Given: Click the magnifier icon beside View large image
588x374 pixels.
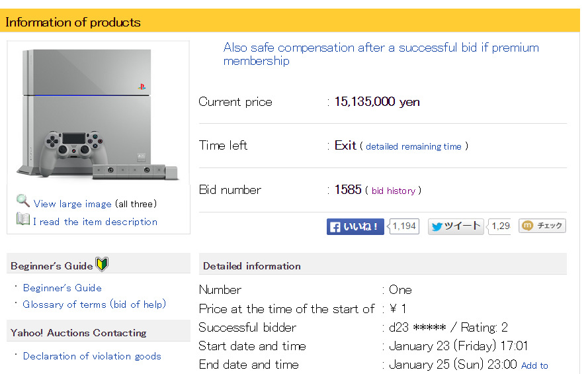Looking at the screenshot, I should [x=23, y=202].
